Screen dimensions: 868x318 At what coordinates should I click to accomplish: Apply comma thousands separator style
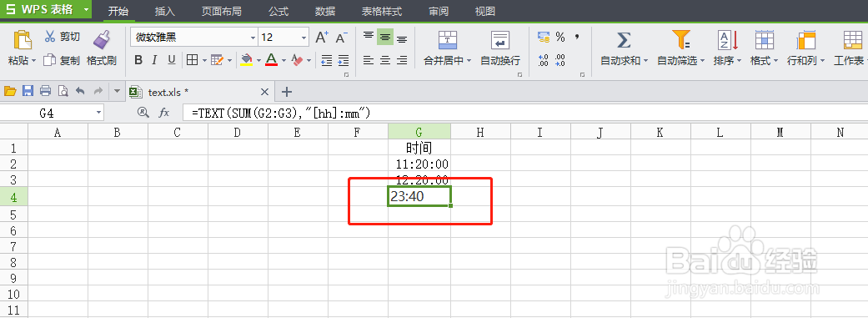point(576,37)
